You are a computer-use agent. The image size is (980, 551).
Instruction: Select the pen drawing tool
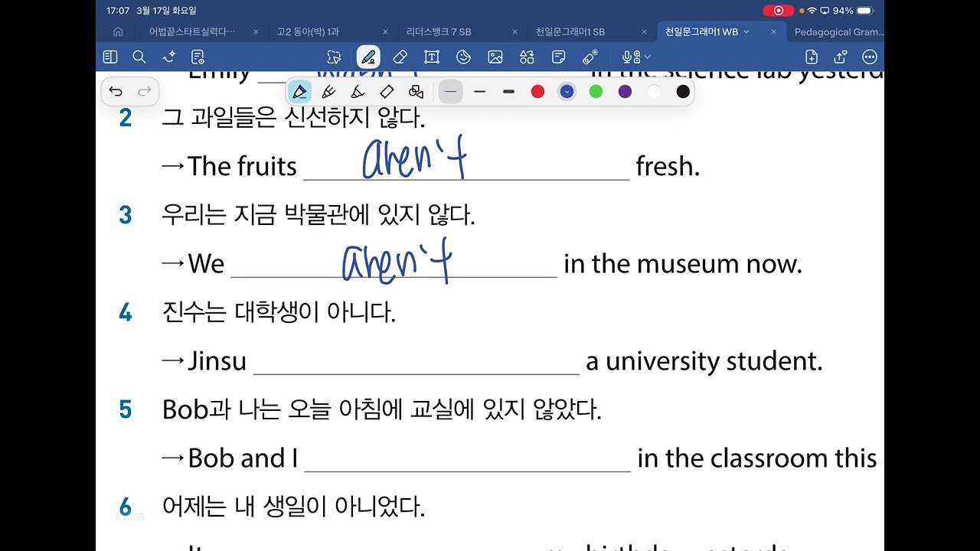tap(368, 57)
